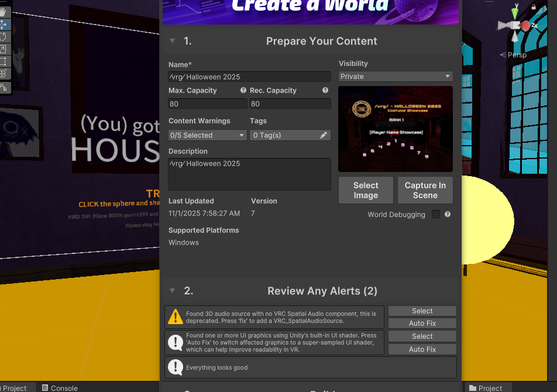Click the world thumbnail preview image
The height and width of the screenshot is (392, 557).
click(396, 129)
